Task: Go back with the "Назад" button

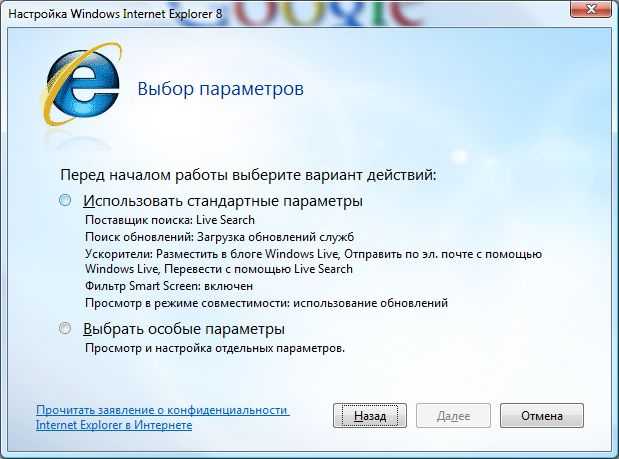Action: coord(370,416)
